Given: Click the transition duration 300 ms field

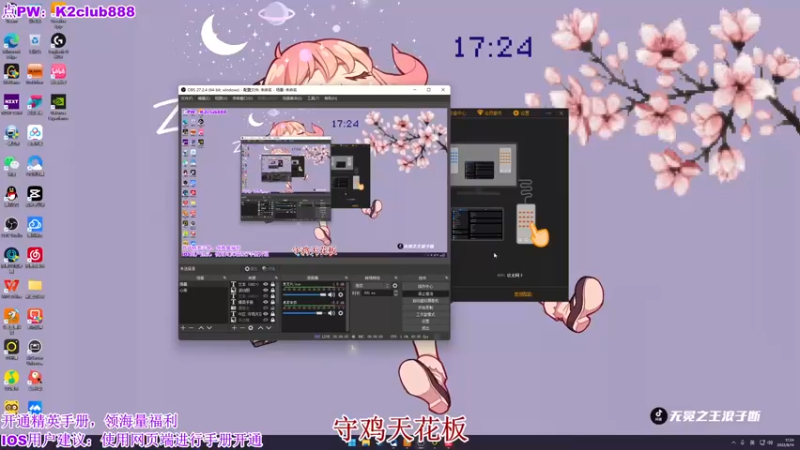Looking at the screenshot, I should pyautogui.click(x=378, y=293).
